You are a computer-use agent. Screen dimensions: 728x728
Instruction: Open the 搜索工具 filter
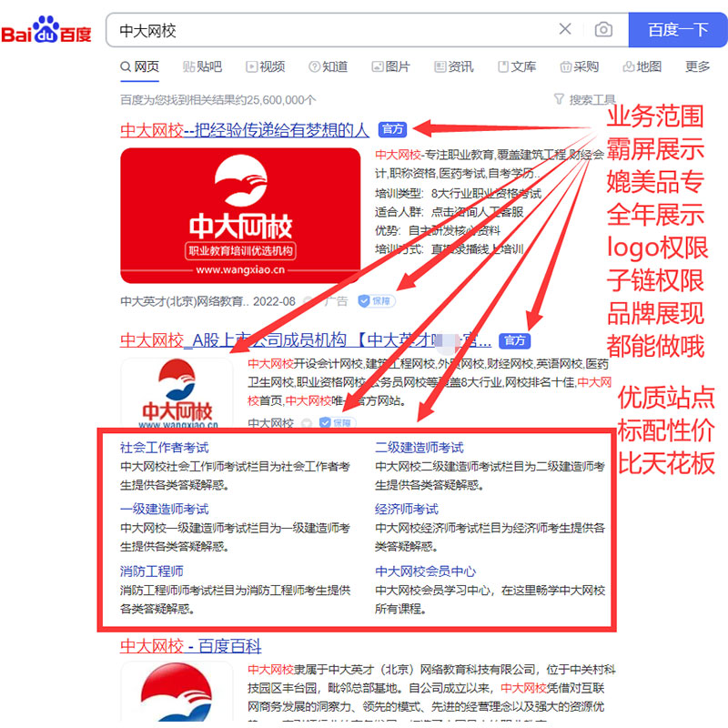tap(584, 99)
